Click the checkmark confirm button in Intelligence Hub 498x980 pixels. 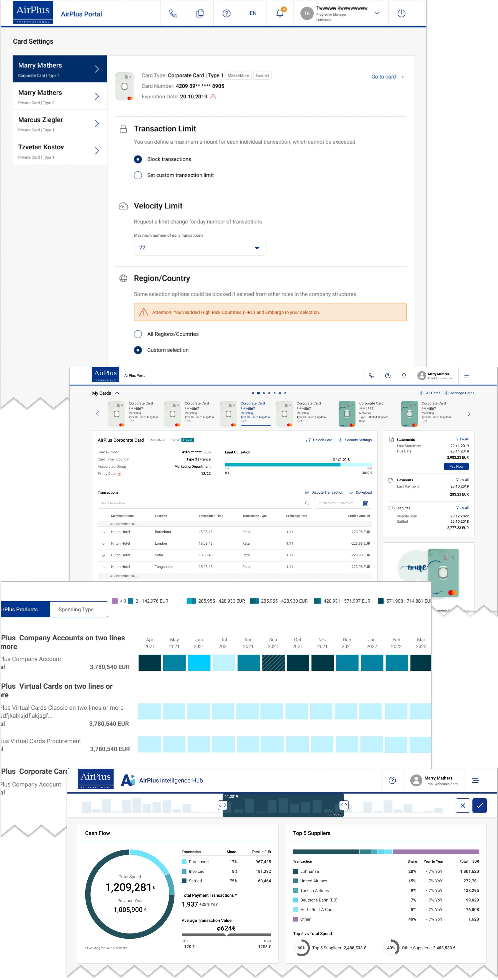click(479, 805)
